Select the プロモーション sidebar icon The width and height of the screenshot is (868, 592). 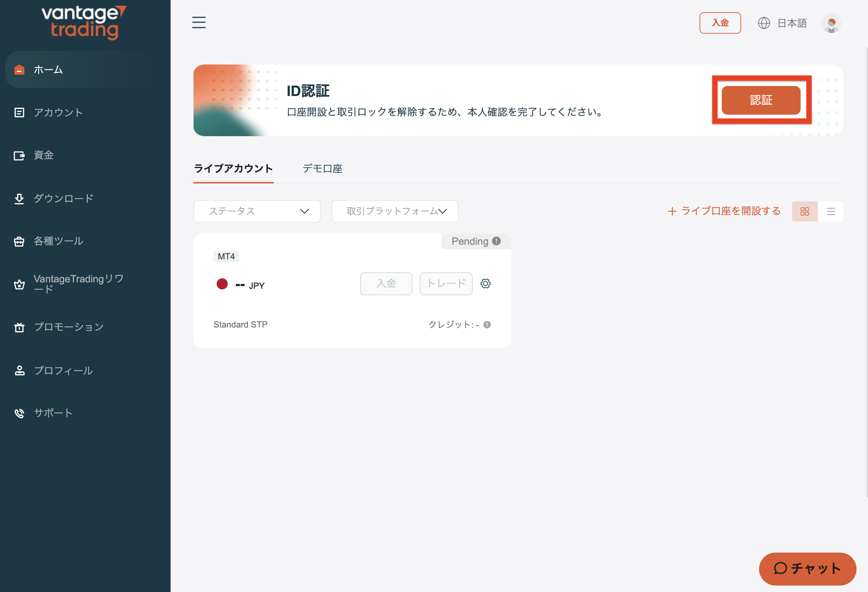click(19, 327)
